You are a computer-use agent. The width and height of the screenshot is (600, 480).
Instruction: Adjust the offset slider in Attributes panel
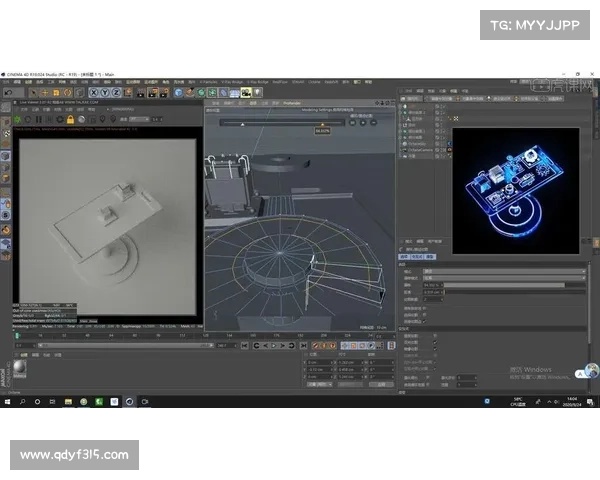515,285
